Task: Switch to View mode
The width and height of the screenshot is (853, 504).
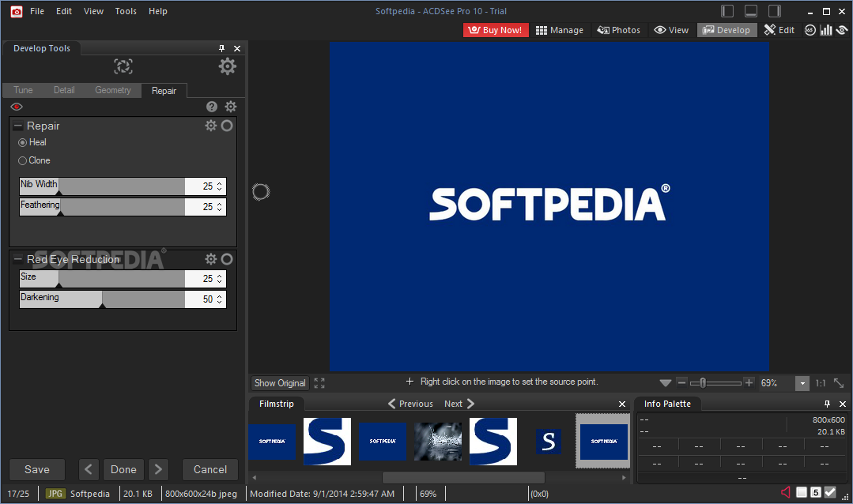Action: (x=671, y=30)
